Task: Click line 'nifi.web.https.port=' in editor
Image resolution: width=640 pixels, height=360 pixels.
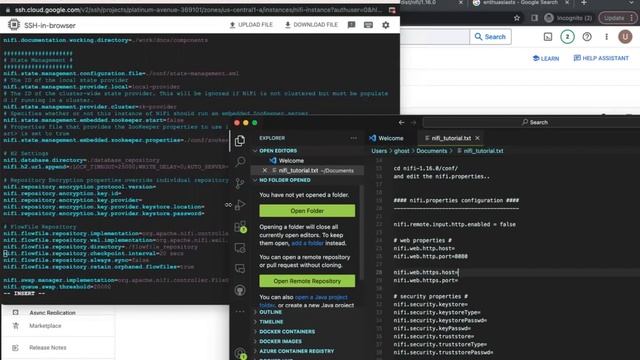Action: point(426,280)
